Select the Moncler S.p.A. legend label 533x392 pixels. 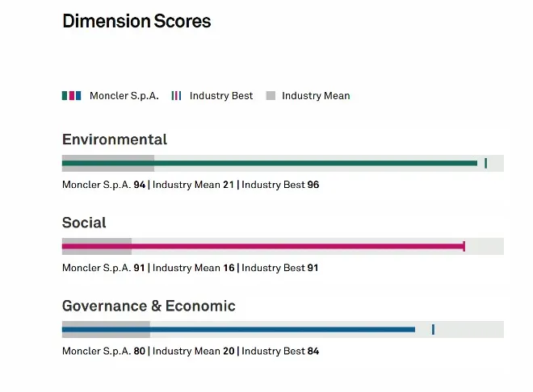coord(124,96)
